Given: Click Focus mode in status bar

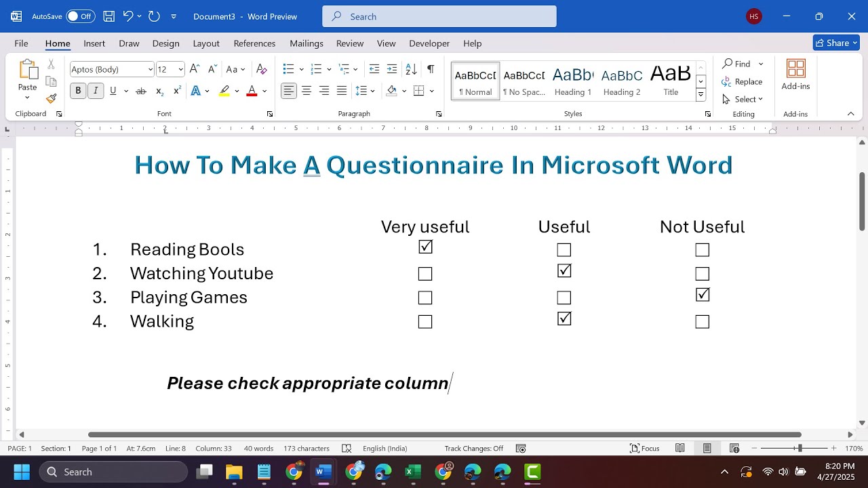Looking at the screenshot, I should [644, 448].
